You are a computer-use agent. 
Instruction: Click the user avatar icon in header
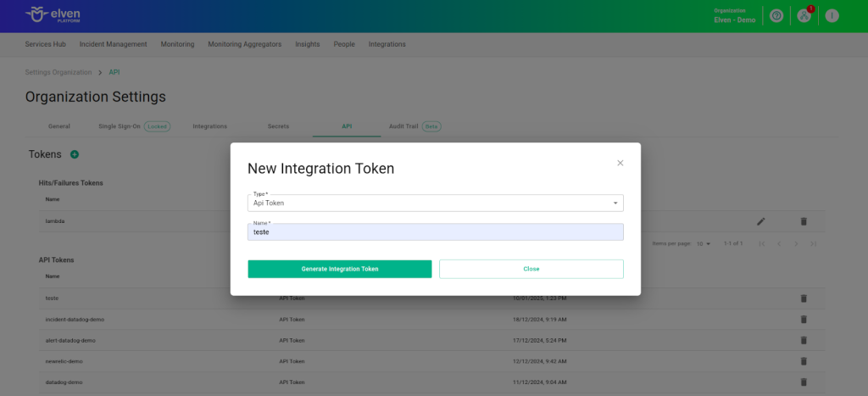(832, 16)
